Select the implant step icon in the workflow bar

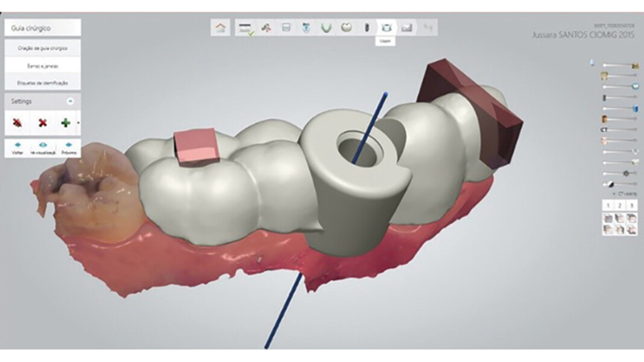tap(366, 28)
